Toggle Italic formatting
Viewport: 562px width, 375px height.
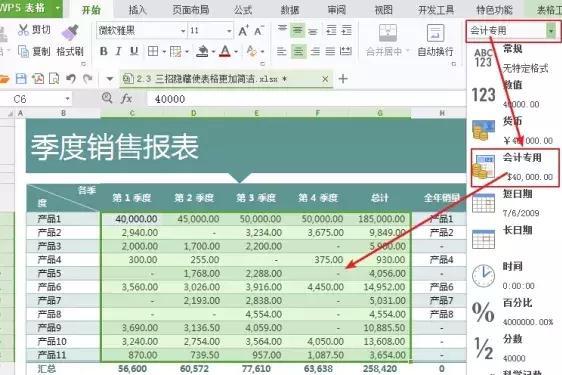pos(119,52)
